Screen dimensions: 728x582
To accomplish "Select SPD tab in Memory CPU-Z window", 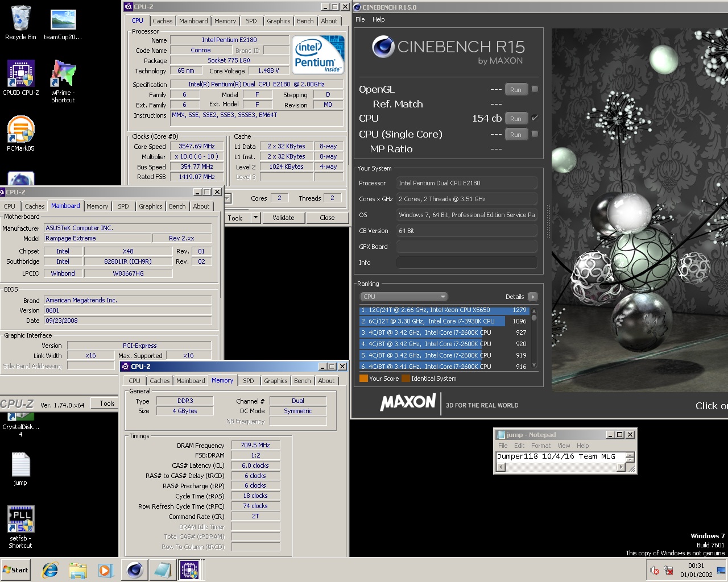I will pos(249,381).
